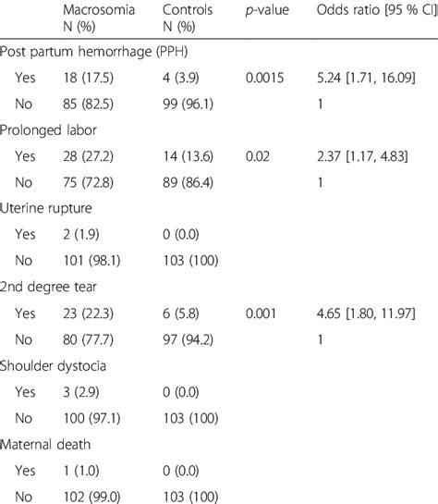Viewport: 438px width, 504px height.
Task: Click the 2nd degree tear label
Action: coord(48,287)
